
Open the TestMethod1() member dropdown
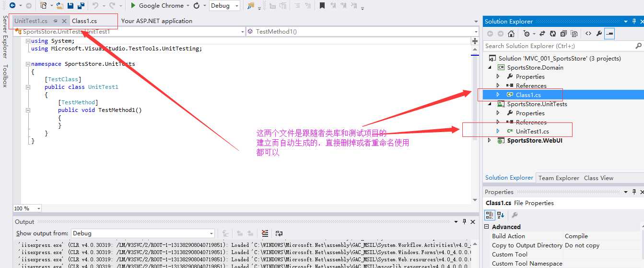[476, 32]
